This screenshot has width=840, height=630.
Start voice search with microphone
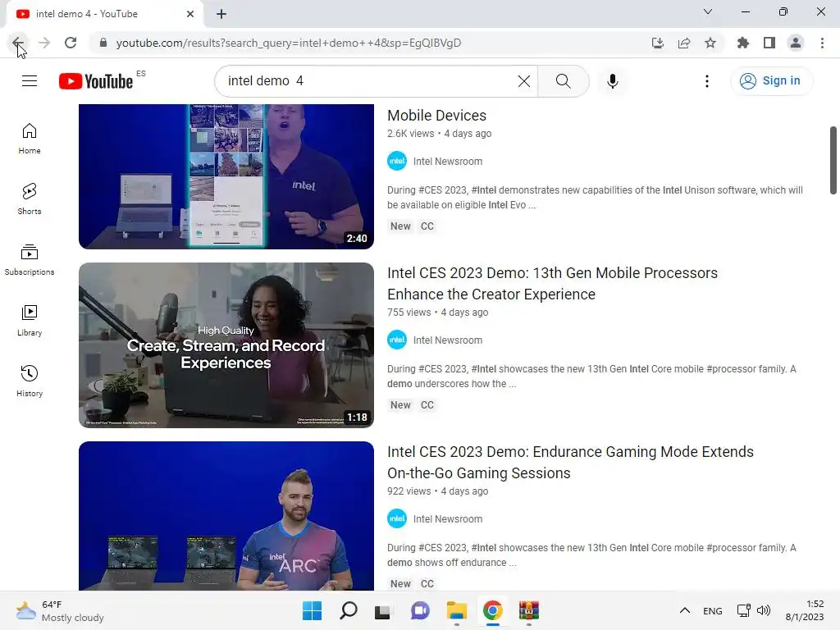tap(612, 81)
